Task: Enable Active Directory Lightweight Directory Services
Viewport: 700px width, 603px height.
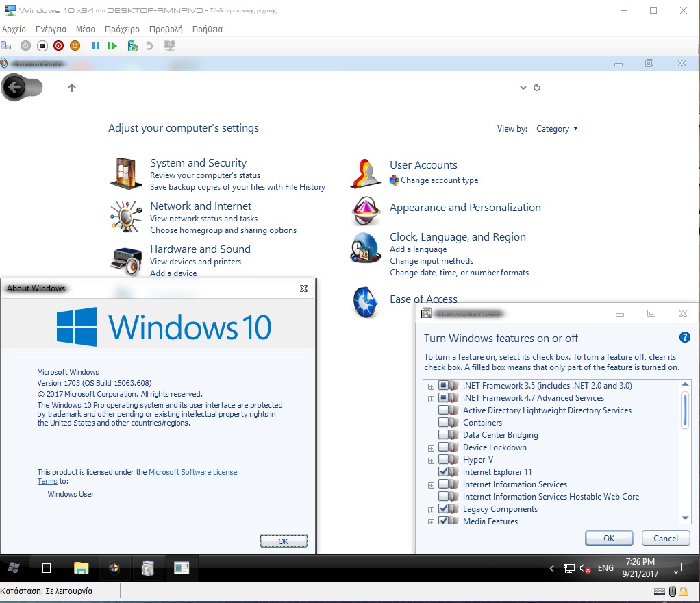Action: [x=443, y=410]
